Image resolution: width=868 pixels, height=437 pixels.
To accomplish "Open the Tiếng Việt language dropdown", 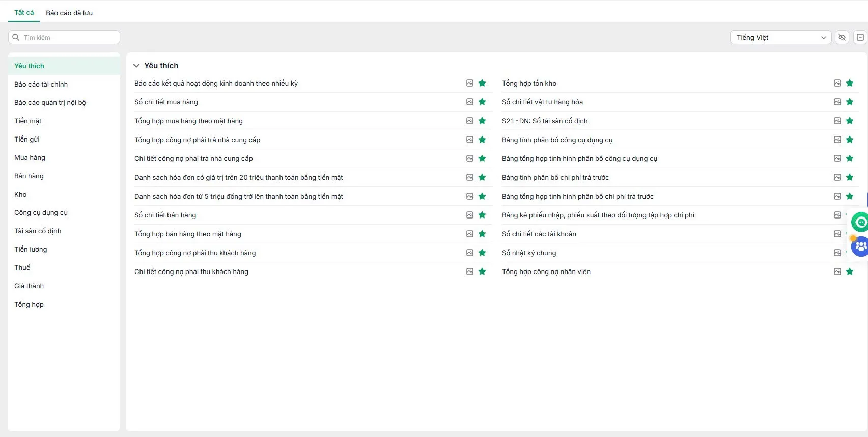I will tap(780, 37).
